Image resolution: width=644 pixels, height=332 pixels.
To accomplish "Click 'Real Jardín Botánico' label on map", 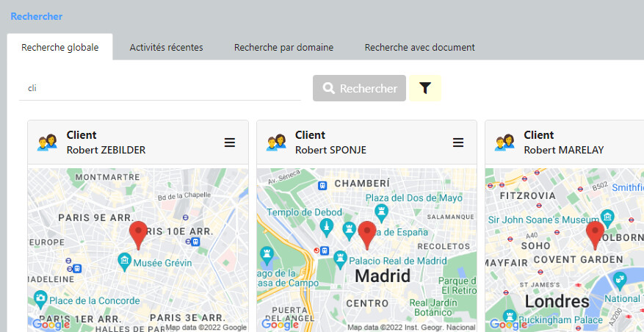I will tap(433, 307).
